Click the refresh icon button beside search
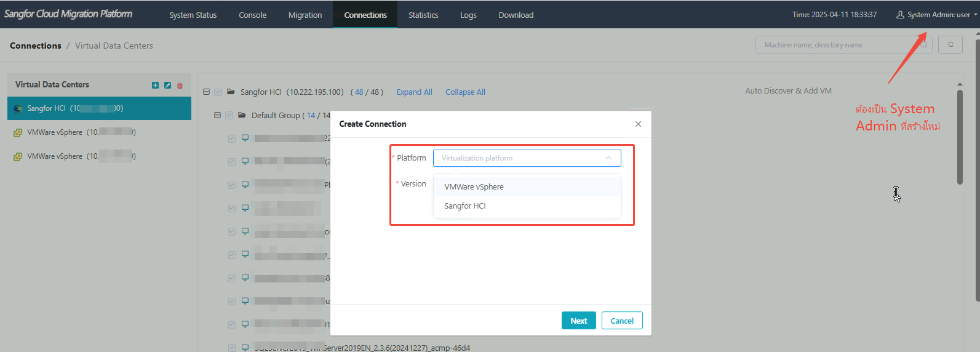 pyautogui.click(x=950, y=45)
